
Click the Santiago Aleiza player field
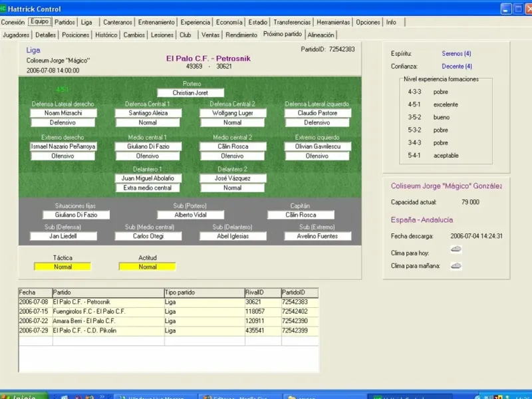(x=148, y=113)
